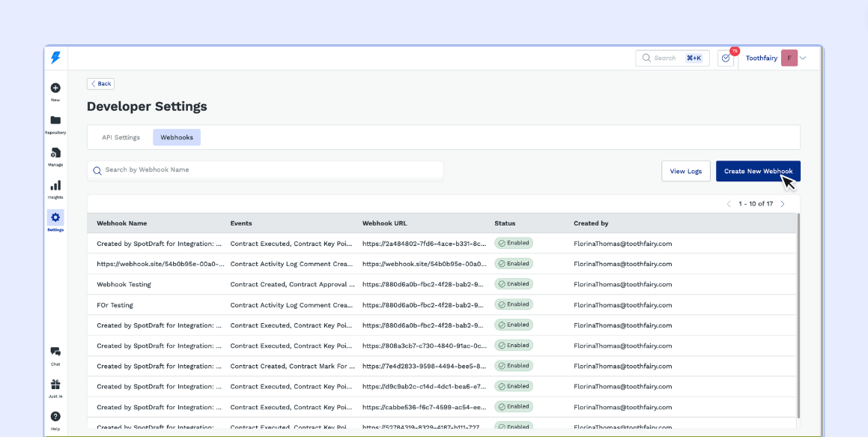Open Just In gift icon
This screenshot has height=437, width=868.
tap(55, 385)
